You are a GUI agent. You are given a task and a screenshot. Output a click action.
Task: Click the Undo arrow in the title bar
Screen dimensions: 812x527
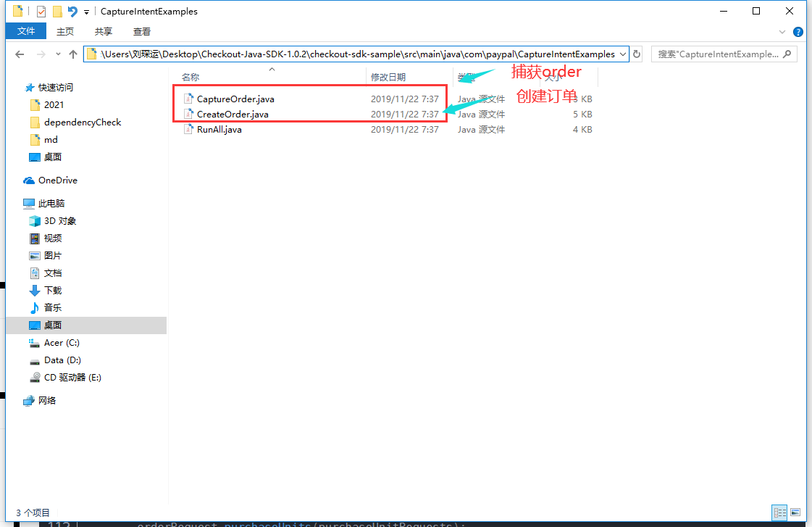pos(72,12)
